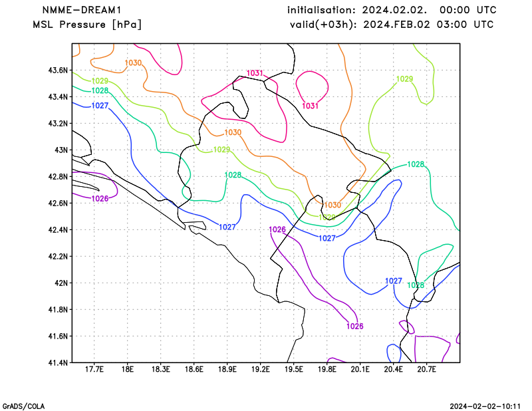Click the 20.1E longitude label
This screenshot has width=532, height=411.
[x=360, y=369]
